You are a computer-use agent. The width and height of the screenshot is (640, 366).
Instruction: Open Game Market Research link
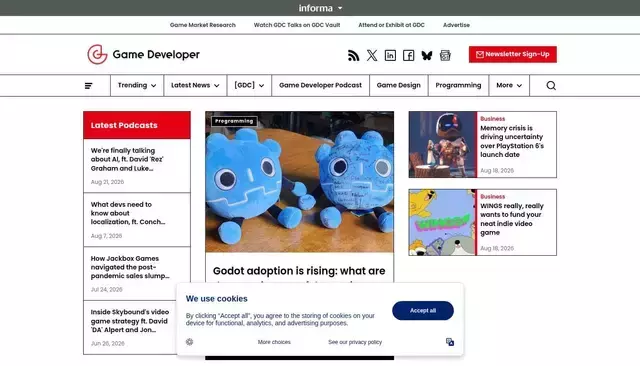(x=203, y=25)
